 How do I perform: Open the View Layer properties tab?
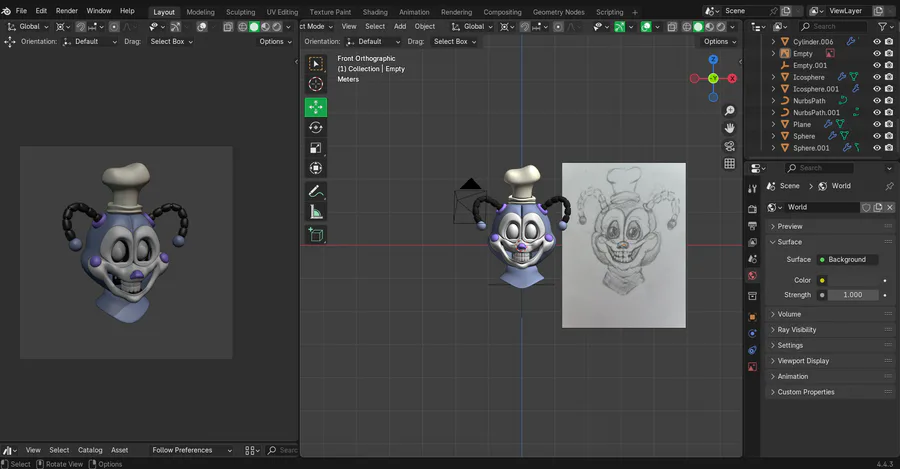[752, 242]
